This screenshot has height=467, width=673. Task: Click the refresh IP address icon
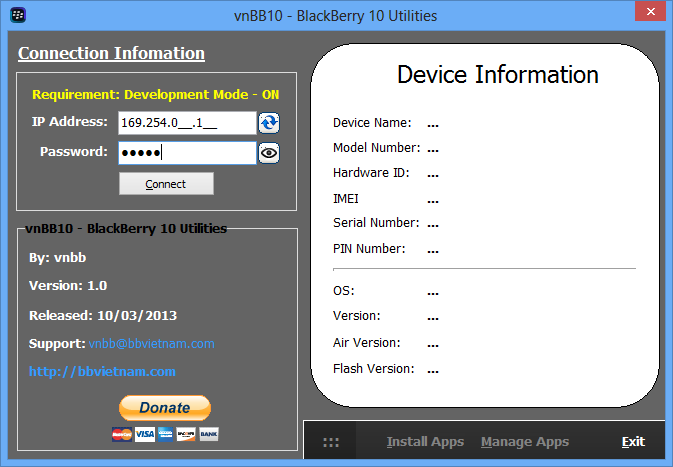click(269, 123)
